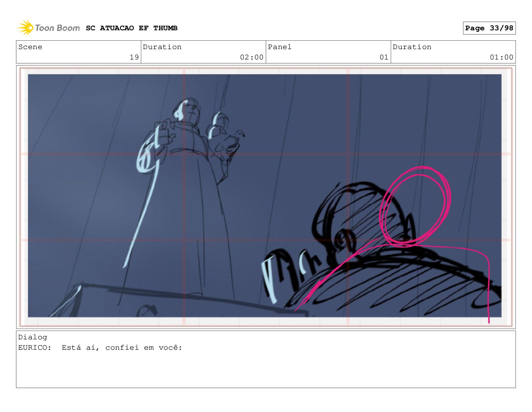Click the "Dialog" section label

click(33, 337)
